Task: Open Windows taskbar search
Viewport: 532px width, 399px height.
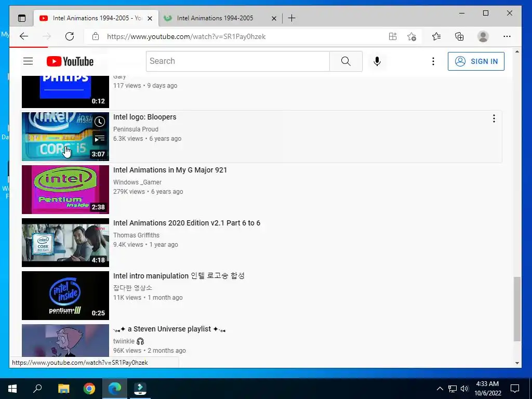Action: (37, 389)
